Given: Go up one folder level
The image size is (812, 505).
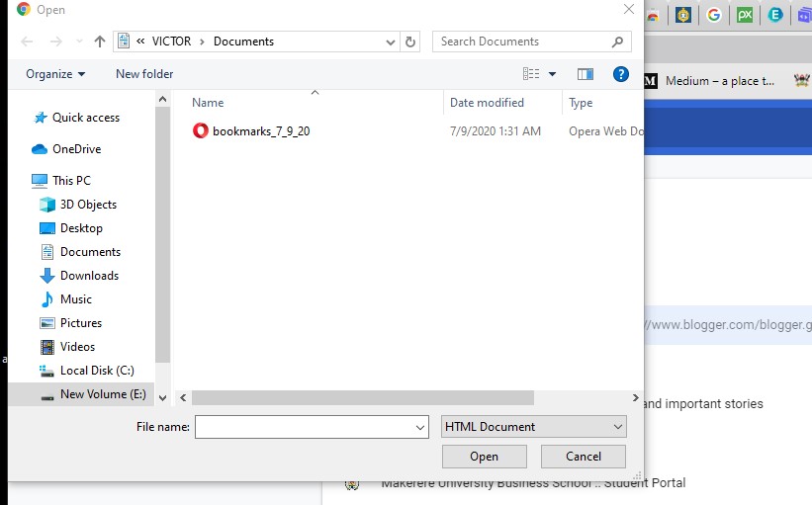Looking at the screenshot, I should [x=100, y=42].
